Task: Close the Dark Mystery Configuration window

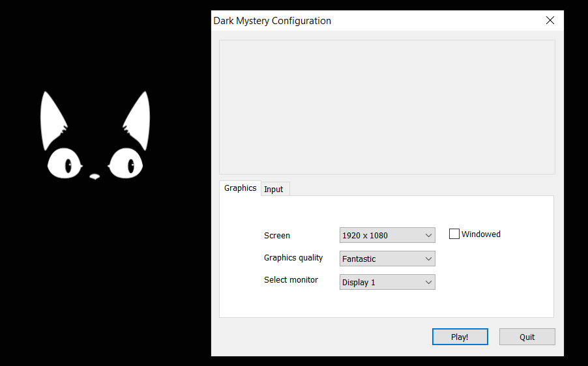Action: click(x=550, y=20)
